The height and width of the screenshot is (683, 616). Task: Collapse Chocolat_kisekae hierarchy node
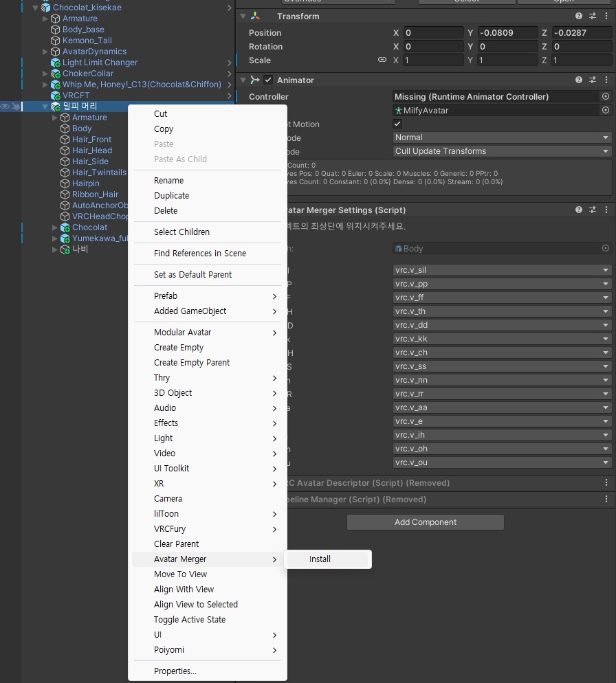(x=35, y=8)
